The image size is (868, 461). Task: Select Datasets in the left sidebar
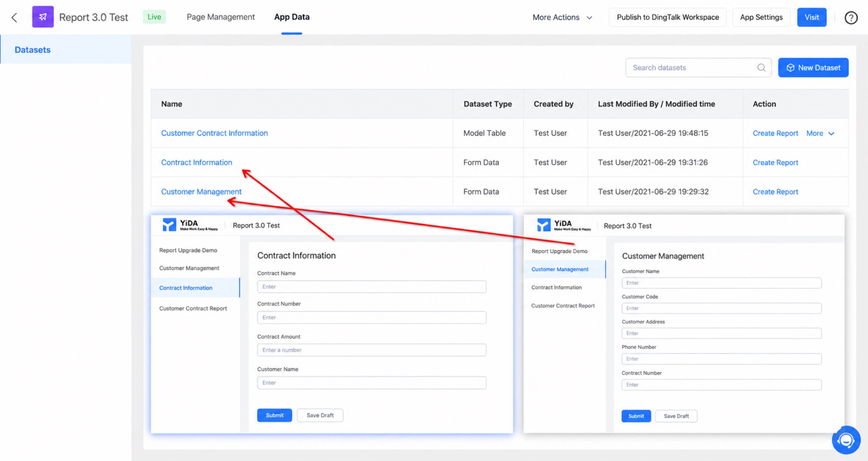point(32,50)
